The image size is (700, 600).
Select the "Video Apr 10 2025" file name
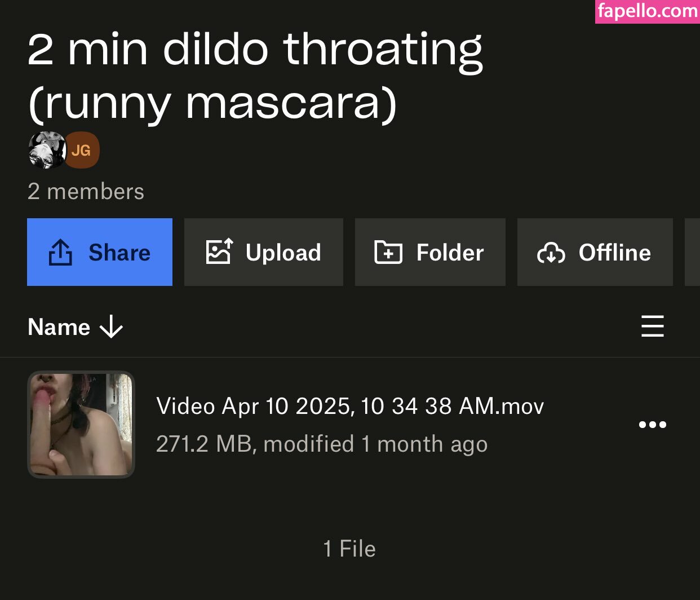pyautogui.click(x=349, y=406)
